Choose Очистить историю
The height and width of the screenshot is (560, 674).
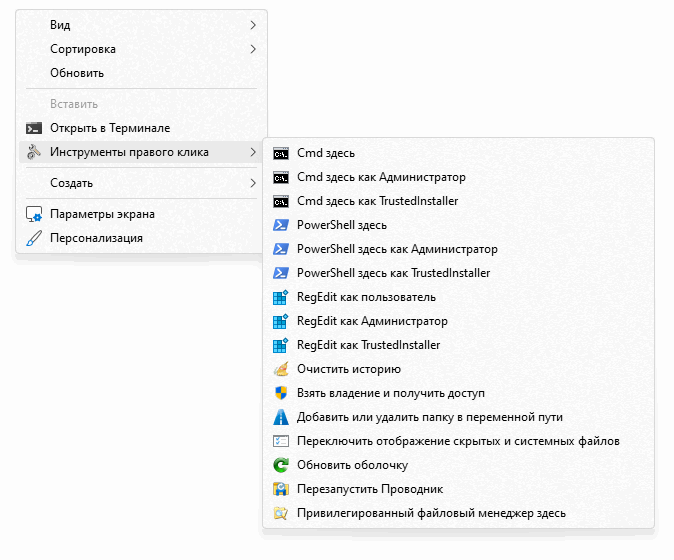[458, 369]
